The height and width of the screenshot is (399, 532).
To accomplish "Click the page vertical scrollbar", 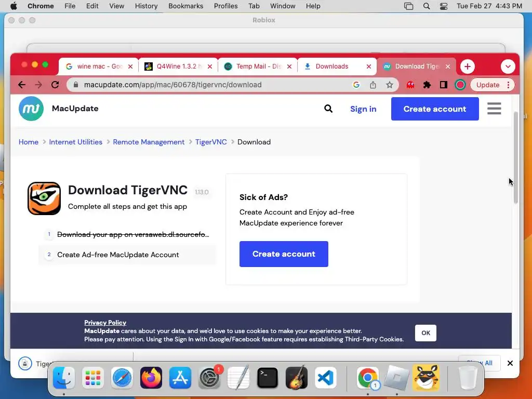I will [x=516, y=158].
